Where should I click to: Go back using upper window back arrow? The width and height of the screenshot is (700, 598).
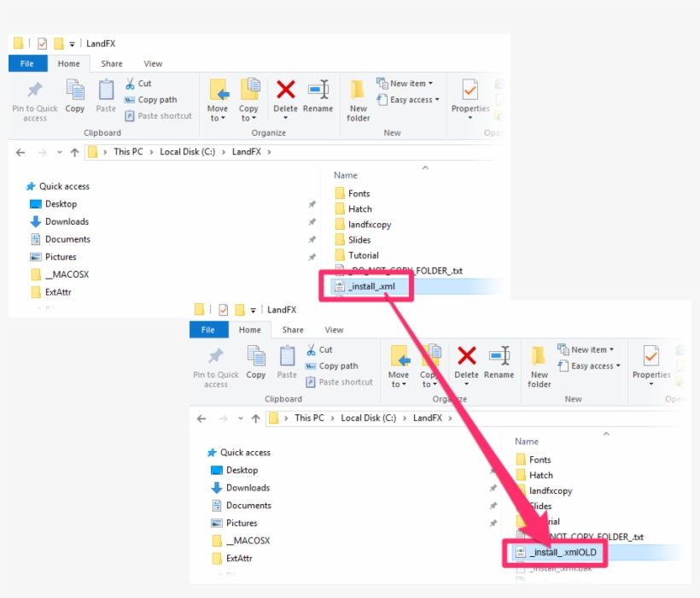tap(20, 152)
